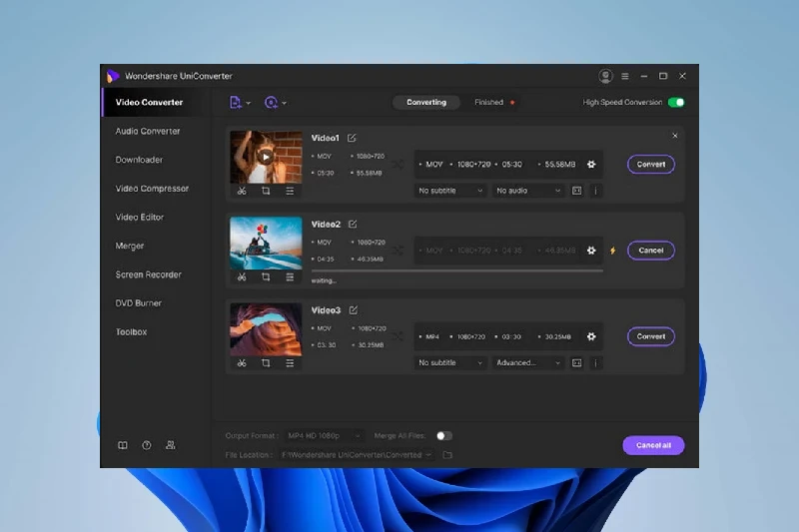799x532 pixels.
Task: Convert Video1
Action: coord(651,164)
